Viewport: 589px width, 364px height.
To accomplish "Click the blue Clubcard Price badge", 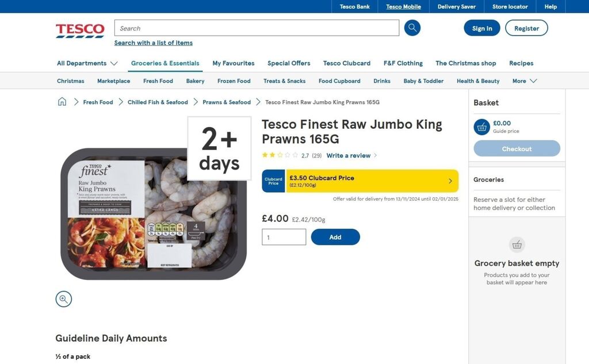I will (x=273, y=181).
